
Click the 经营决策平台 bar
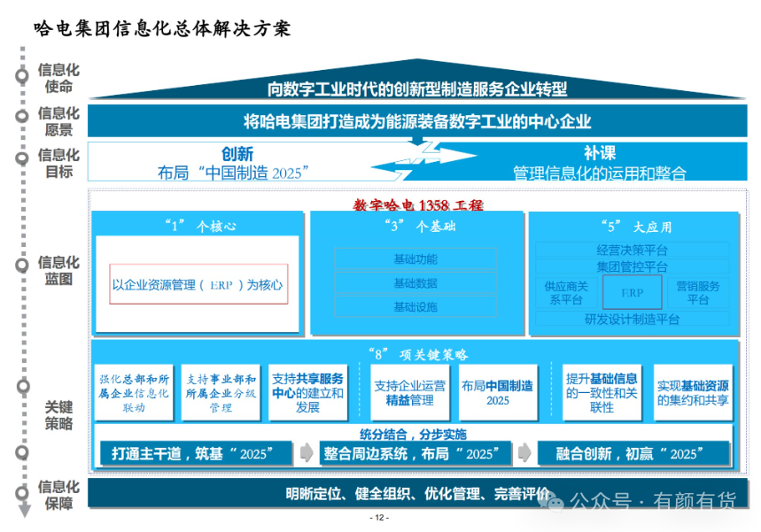(x=632, y=250)
